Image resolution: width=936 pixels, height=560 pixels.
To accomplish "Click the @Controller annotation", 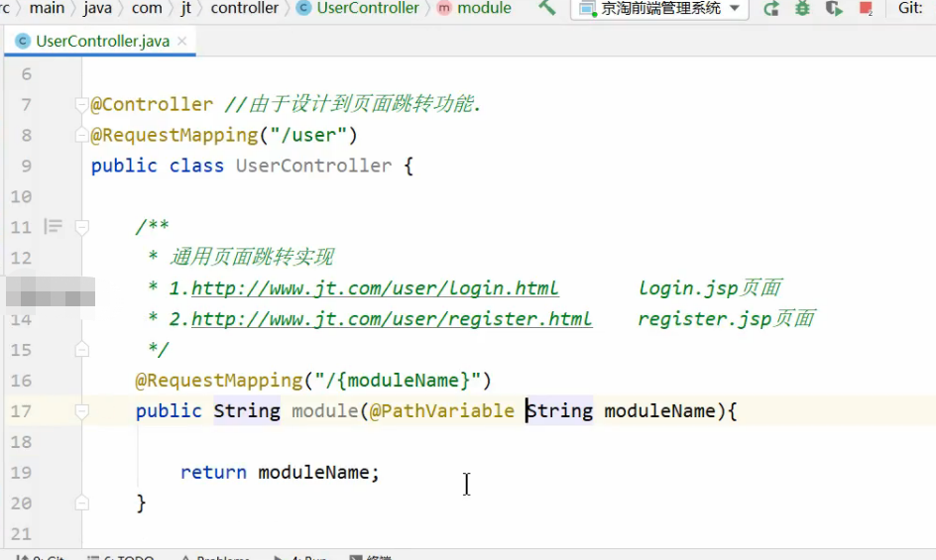I will 152,104.
